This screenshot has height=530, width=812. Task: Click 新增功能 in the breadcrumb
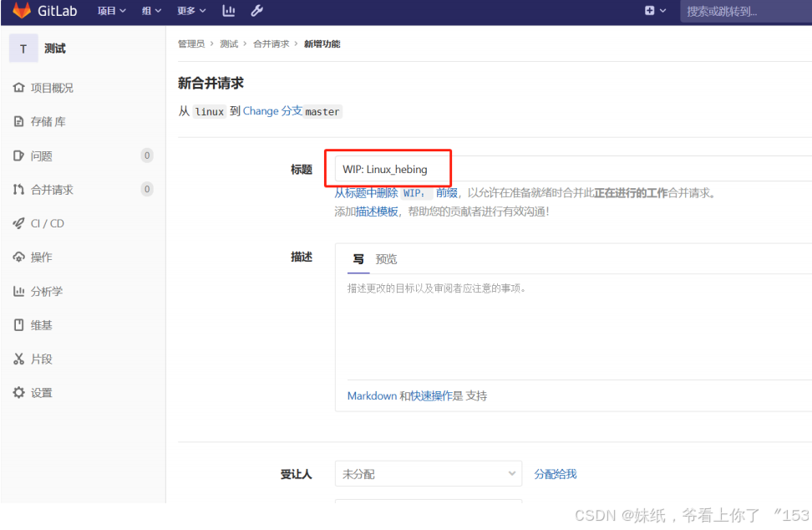[322, 44]
